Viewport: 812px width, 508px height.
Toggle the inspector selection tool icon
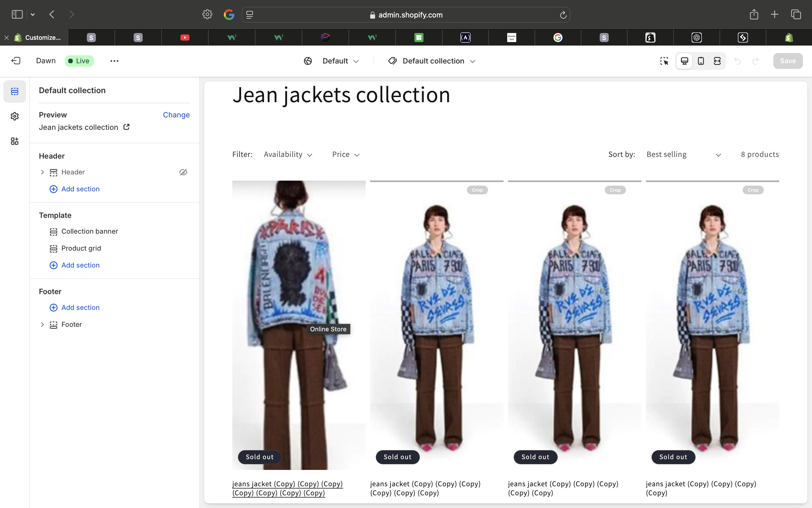tap(664, 61)
